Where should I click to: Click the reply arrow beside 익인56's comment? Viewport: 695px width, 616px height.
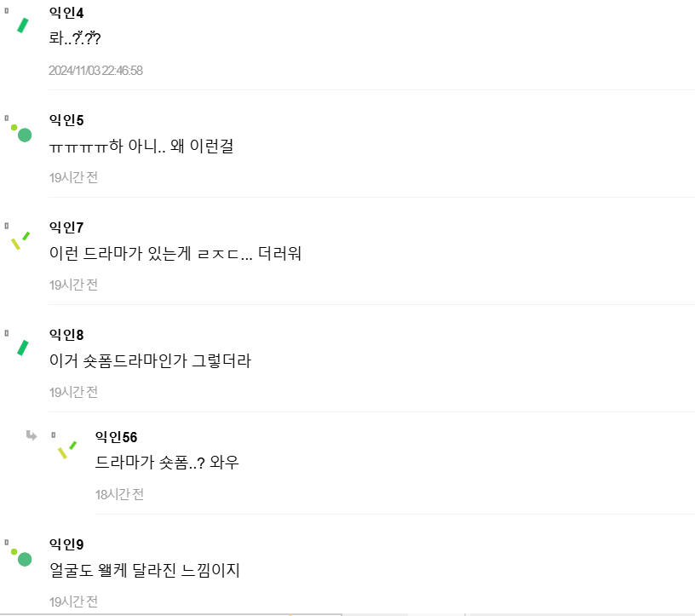click(x=32, y=436)
